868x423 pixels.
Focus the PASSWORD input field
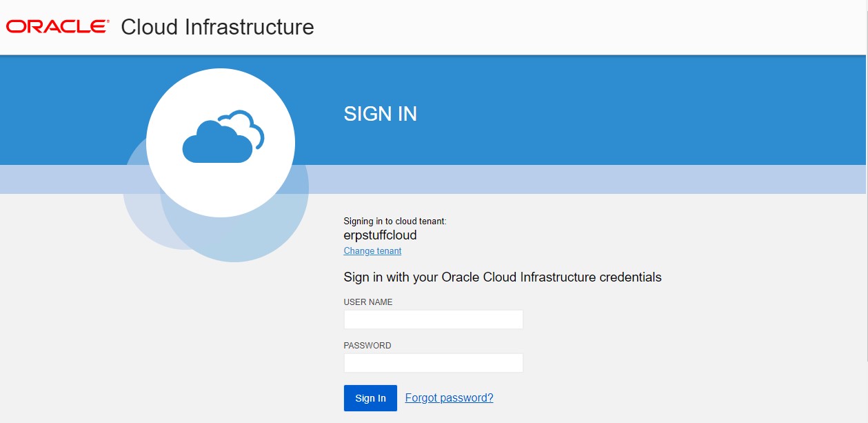click(x=433, y=363)
